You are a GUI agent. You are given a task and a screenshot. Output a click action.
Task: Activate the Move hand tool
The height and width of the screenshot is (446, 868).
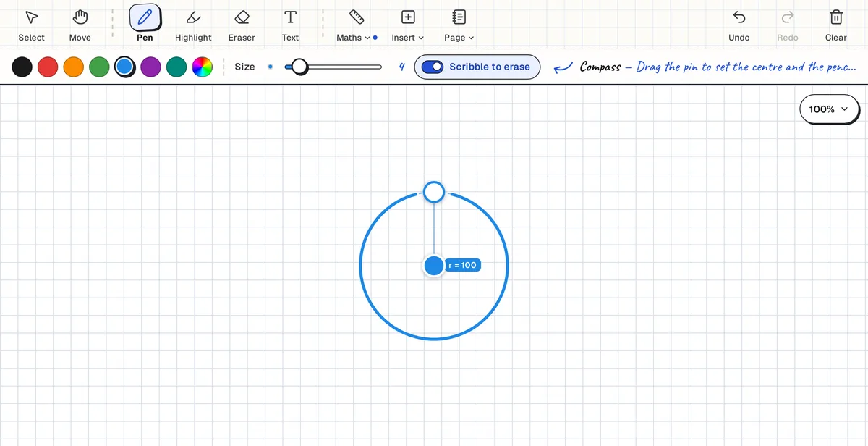[80, 25]
